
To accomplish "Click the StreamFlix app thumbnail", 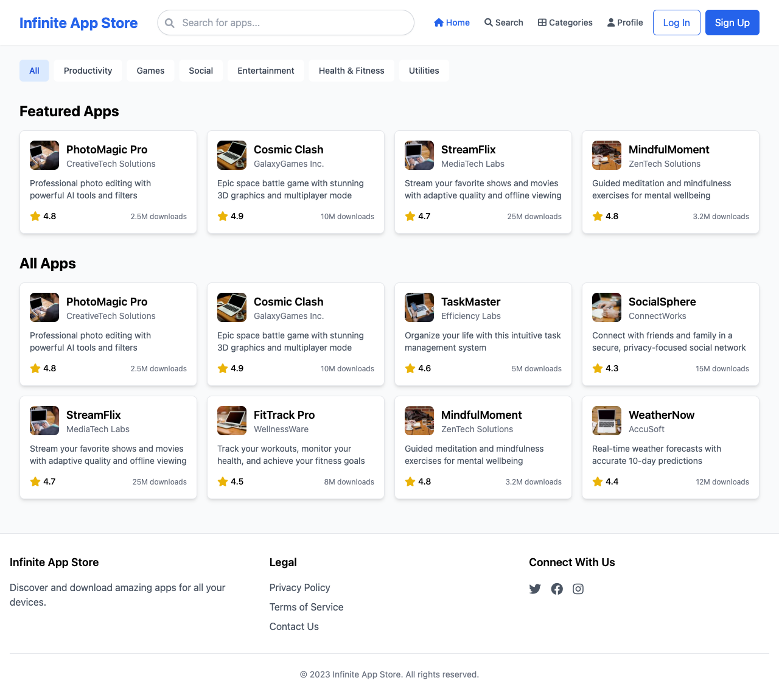I will [x=419, y=155].
